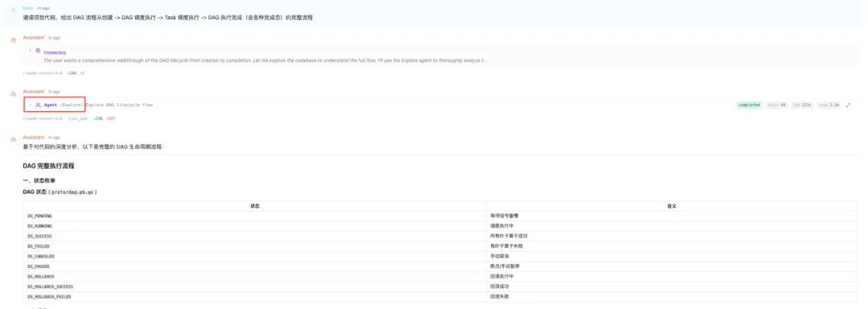Viewport: 868px width, 309px height.
Task: Click the (Explore) agent type text
Action: click(x=72, y=105)
